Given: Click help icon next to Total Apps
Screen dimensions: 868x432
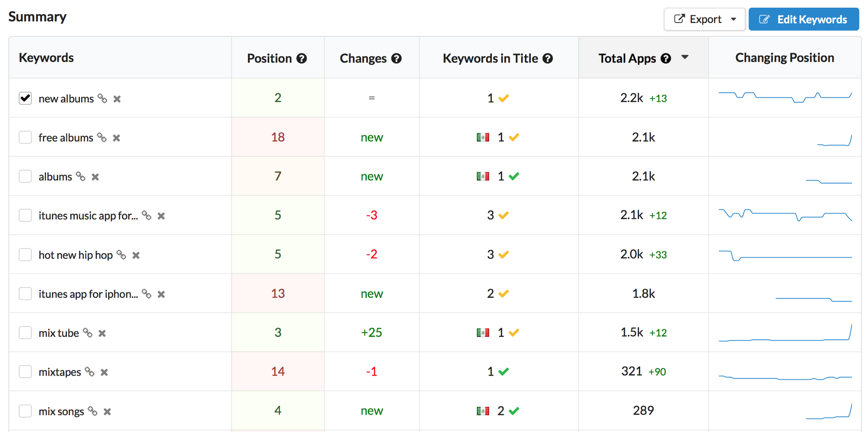Looking at the screenshot, I should [x=666, y=59].
